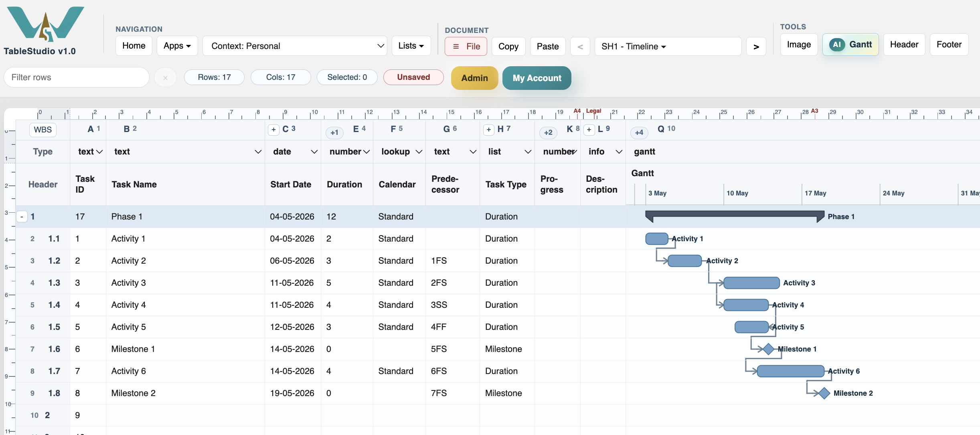This screenshot has height=435, width=980.
Task: Open My Account
Action: pos(537,78)
